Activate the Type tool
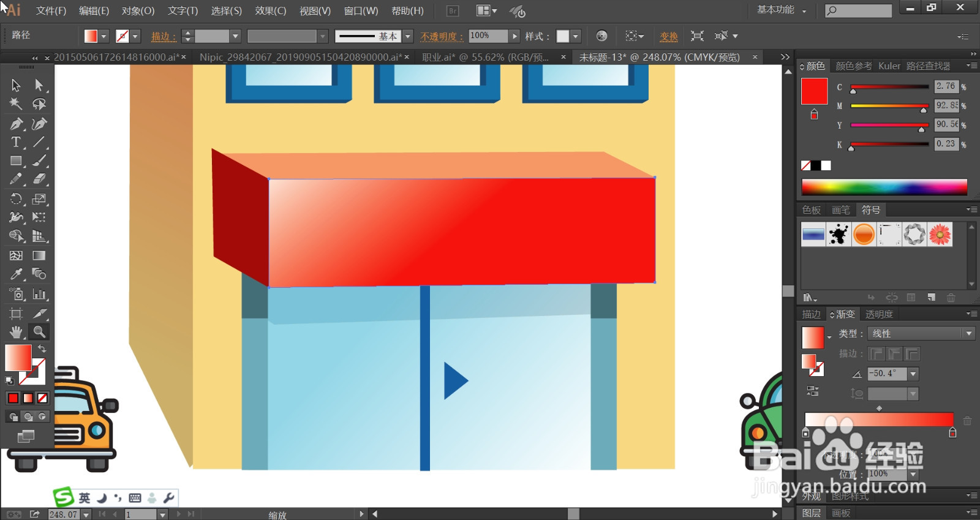The height and width of the screenshot is (520, 980). 16,142
